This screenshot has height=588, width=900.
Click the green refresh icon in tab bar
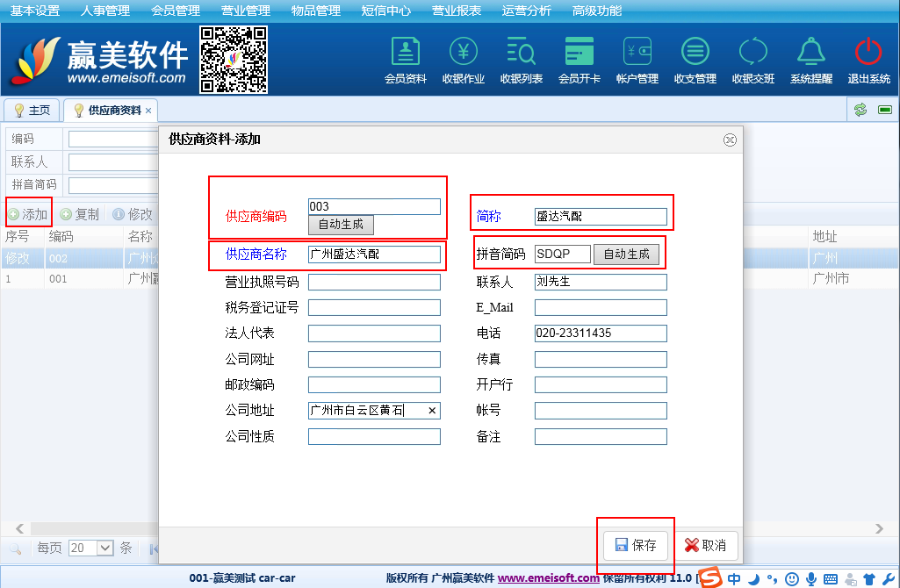pos(860,110)
